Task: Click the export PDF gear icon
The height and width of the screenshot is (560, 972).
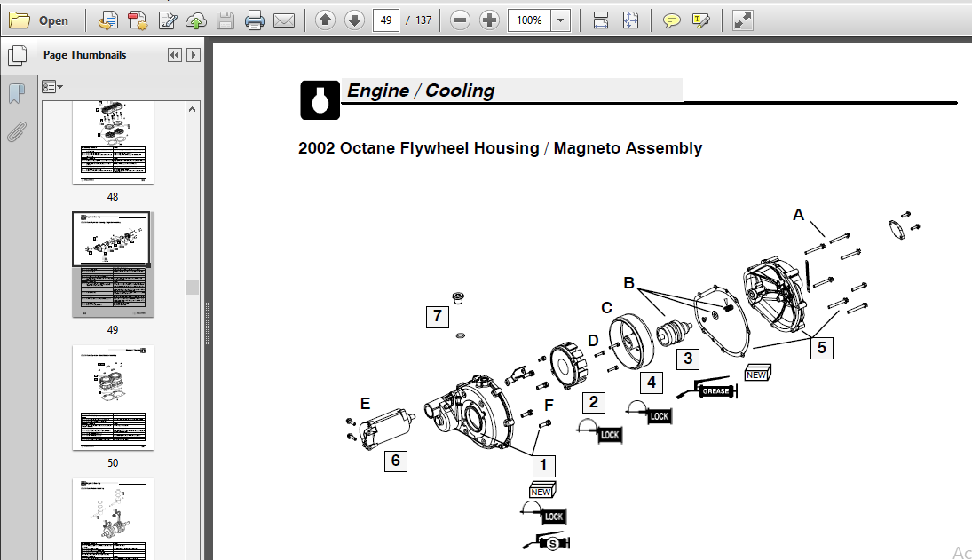Action: tap(138, 20)
